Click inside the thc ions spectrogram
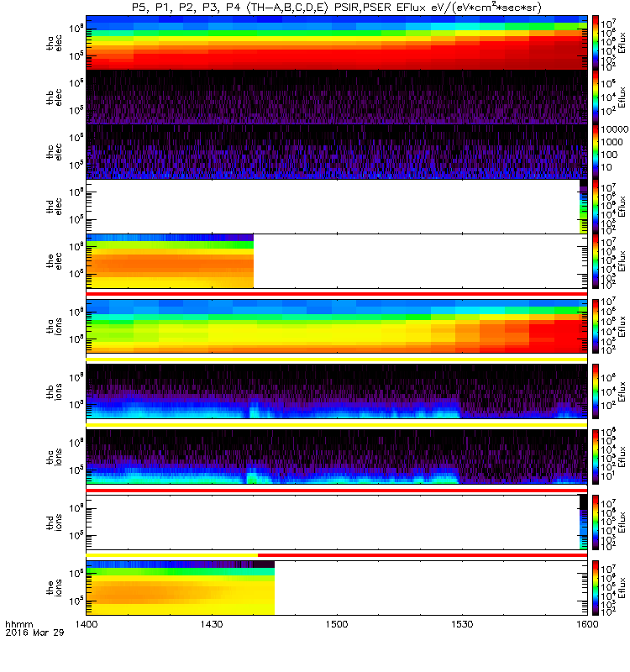630x672 pixels. point(337,457)
